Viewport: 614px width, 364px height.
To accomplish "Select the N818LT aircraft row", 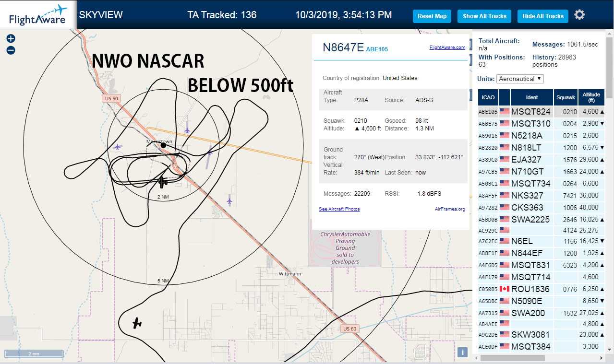I will click(x=542, y=148).
